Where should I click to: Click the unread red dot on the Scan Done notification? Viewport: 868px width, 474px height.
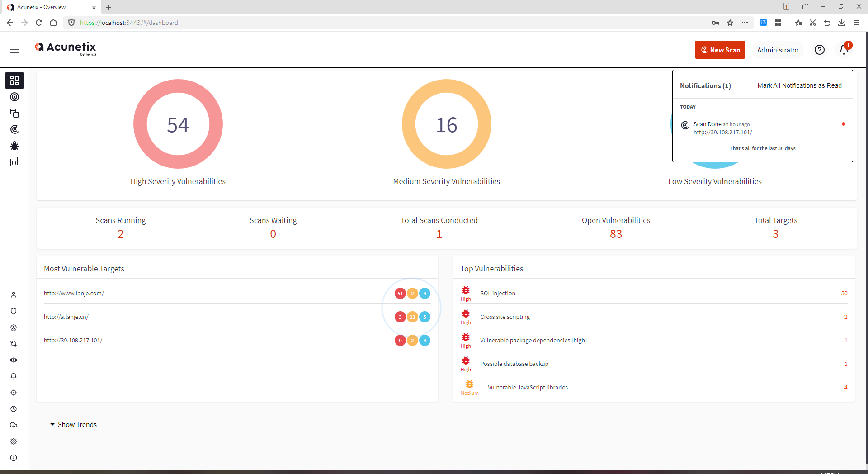[x=844, y=124]
